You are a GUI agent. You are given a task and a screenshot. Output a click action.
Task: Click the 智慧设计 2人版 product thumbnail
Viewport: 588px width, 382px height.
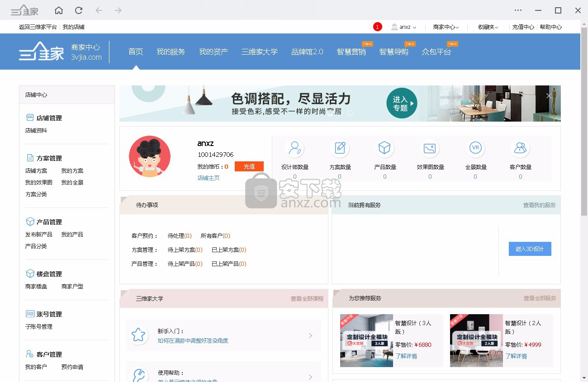(476, 340)
